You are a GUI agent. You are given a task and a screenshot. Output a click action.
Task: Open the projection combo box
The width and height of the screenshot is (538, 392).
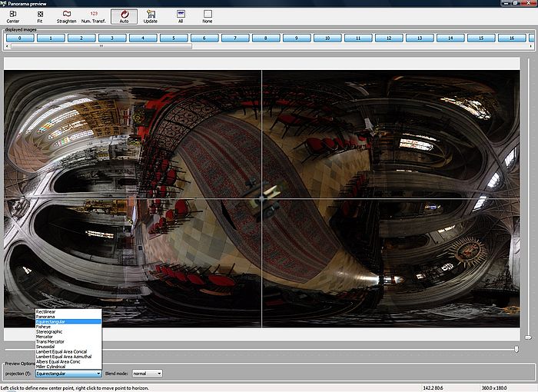click(68, 374)
